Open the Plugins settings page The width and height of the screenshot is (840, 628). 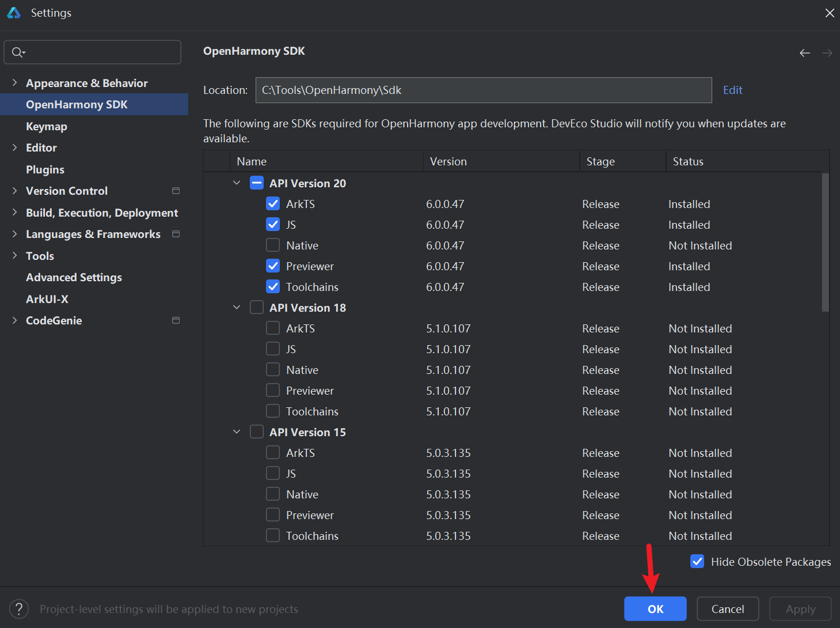(45, 169)
